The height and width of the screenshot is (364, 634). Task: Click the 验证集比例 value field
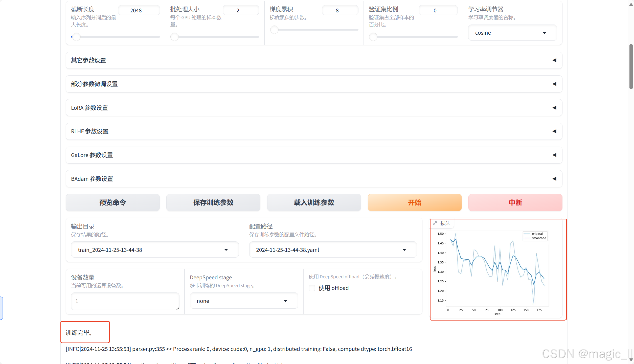click(438, 10)
